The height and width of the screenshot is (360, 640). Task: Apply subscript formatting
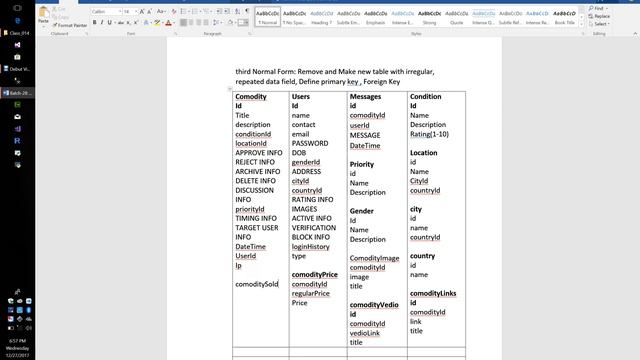(x=129, y=23)
